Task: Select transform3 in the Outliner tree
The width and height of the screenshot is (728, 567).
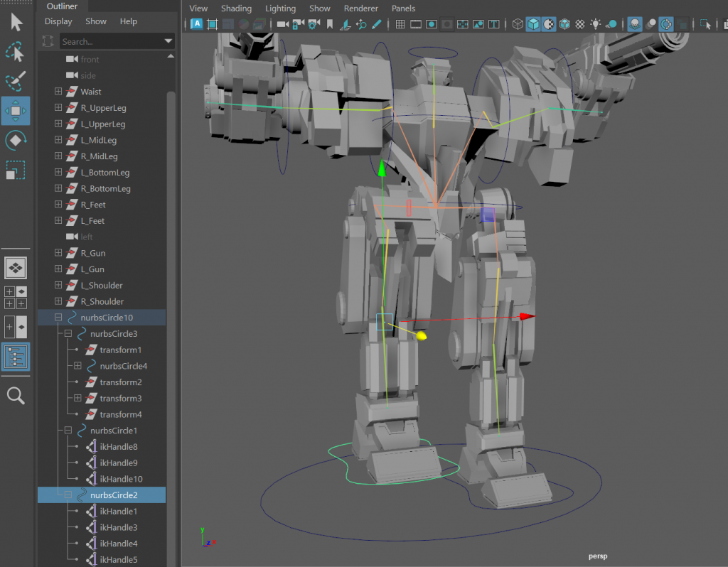Action: [x=120, y=399]
